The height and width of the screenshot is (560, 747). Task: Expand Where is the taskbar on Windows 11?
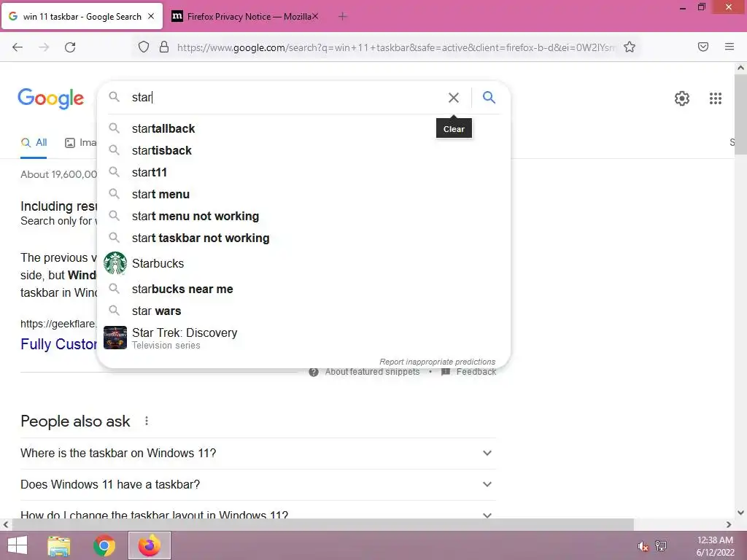(258, 453)
